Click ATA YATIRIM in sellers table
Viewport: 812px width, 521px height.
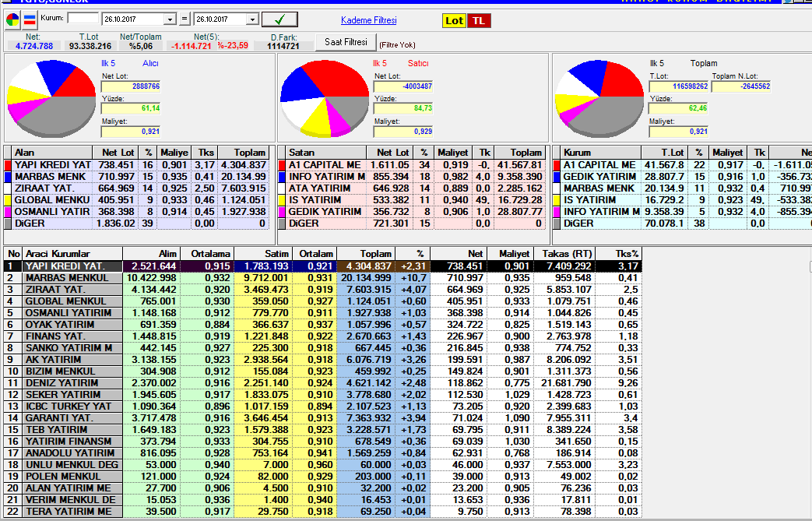click(x=319, y=188)
